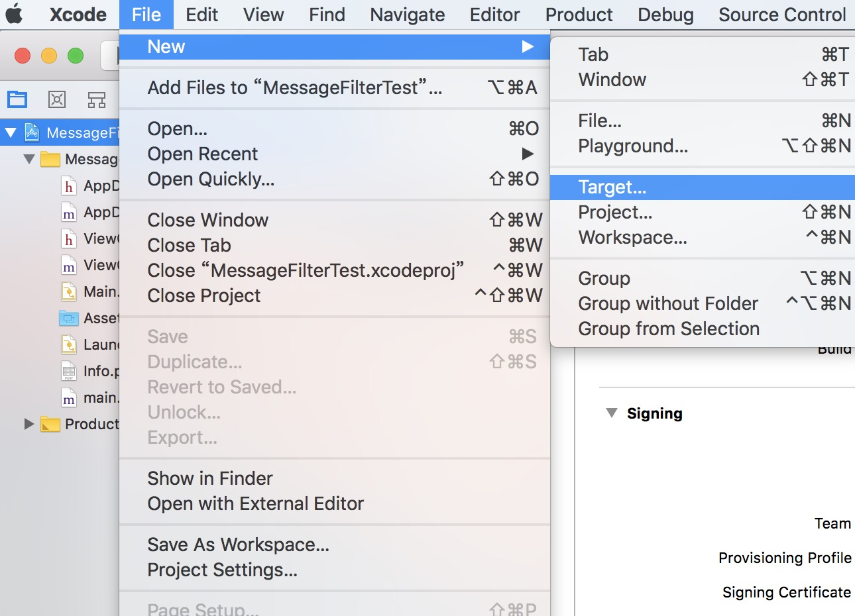The width and height of the screenshot is (855, 616).
Task: Open the Source Control navigator icon
Action: pos(57,99)
